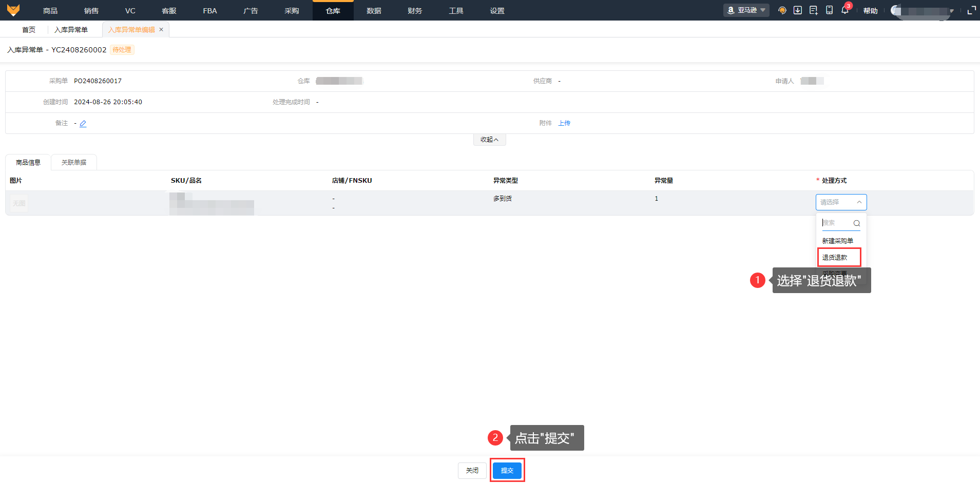980x483 pixels.
Task: Click the add-note list icon
Action: point(814,10)
